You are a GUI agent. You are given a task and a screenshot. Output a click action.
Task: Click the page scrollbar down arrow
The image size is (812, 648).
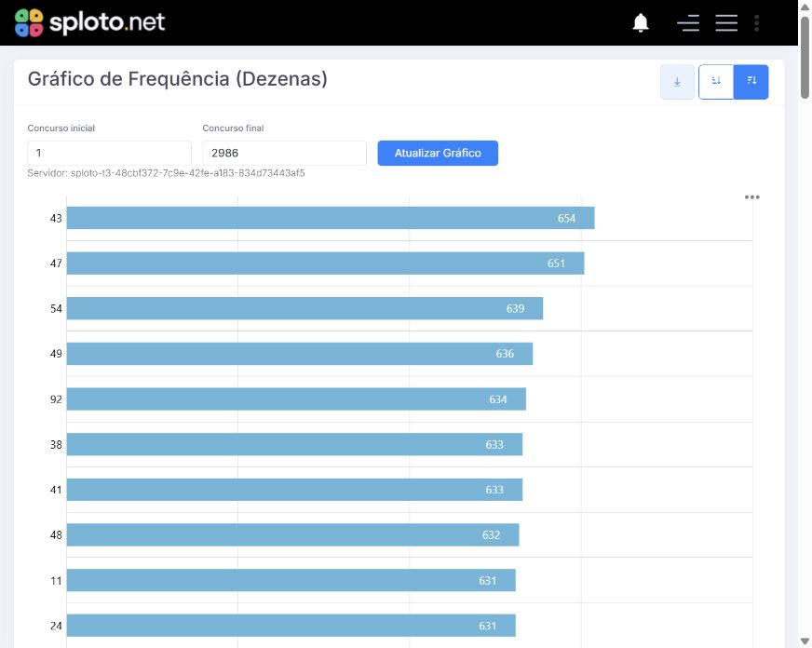[x=805, y=641]
